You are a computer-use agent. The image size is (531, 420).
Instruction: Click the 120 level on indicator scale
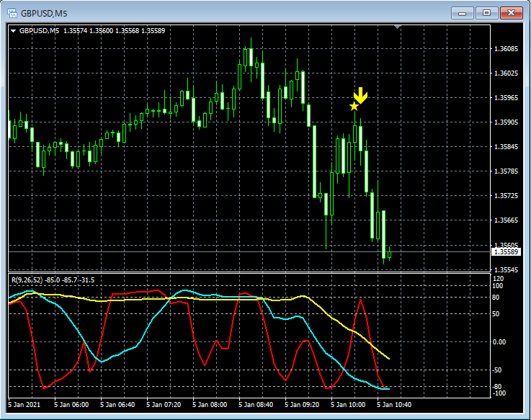click(498, 278)
